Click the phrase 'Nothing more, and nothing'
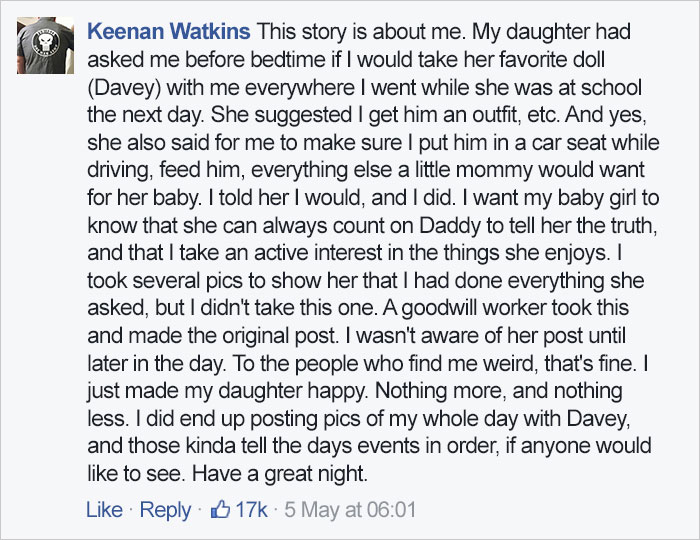The width and height of the screenshot is (700, 540). click(499, 391)
